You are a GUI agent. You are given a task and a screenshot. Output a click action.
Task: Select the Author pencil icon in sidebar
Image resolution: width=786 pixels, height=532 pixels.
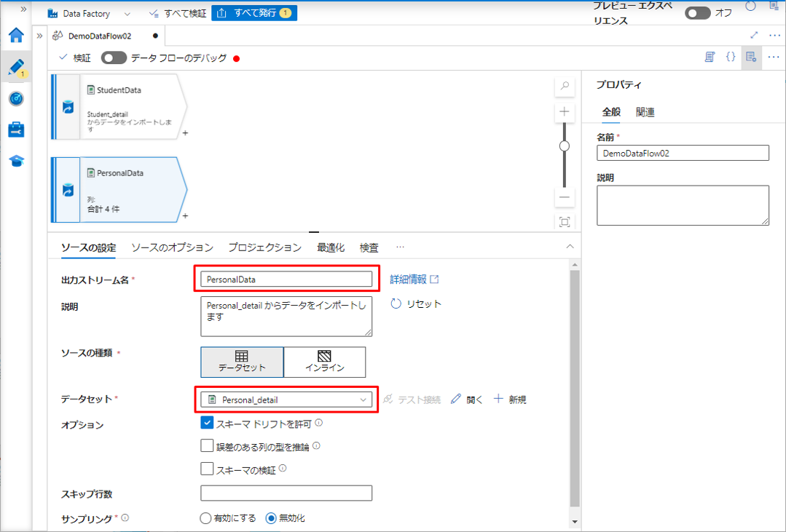16,67
